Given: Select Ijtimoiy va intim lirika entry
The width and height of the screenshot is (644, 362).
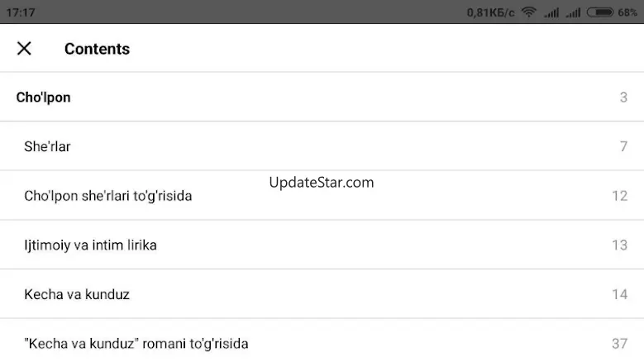Looking at the screenshot, I should pos(322,245).
